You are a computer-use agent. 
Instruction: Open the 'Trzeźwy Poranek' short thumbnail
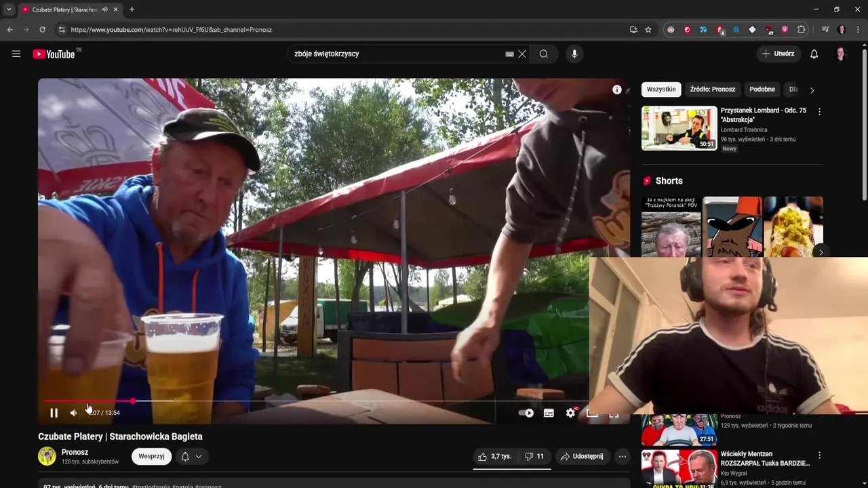[x=671, y=227]
